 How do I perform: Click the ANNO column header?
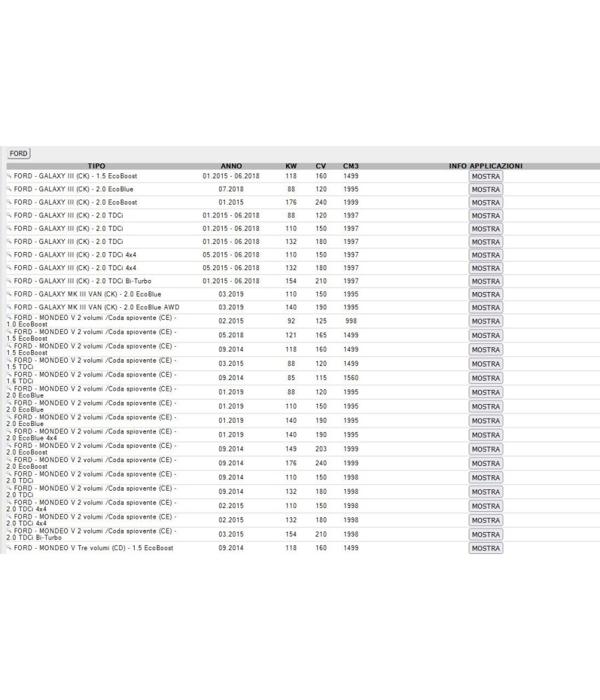coord(231,166)
